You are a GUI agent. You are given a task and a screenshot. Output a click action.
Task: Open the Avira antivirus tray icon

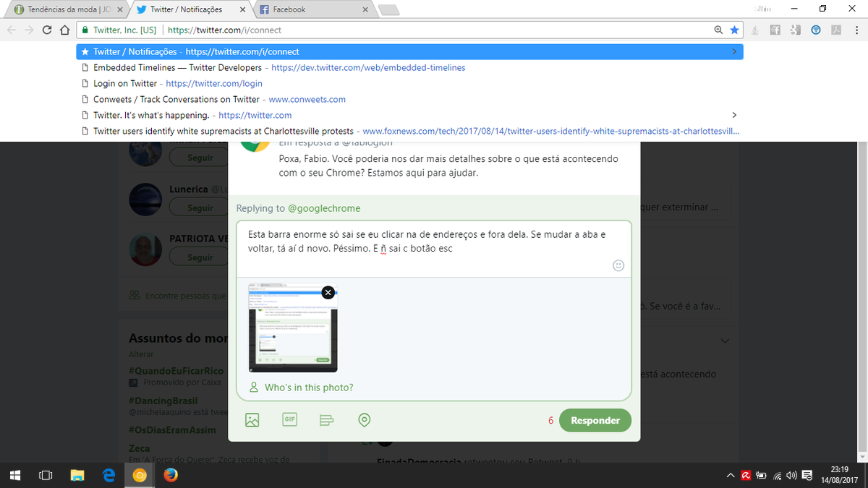(745, 476)
